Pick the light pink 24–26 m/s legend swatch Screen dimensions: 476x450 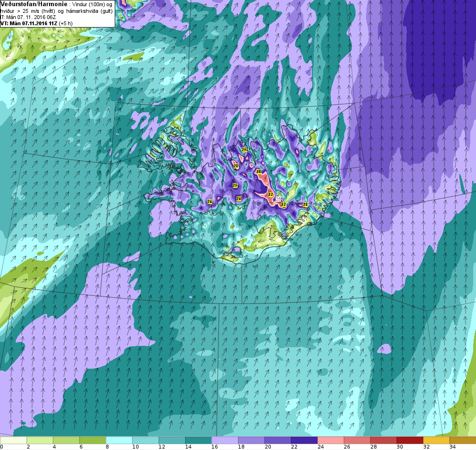(330, 440)
